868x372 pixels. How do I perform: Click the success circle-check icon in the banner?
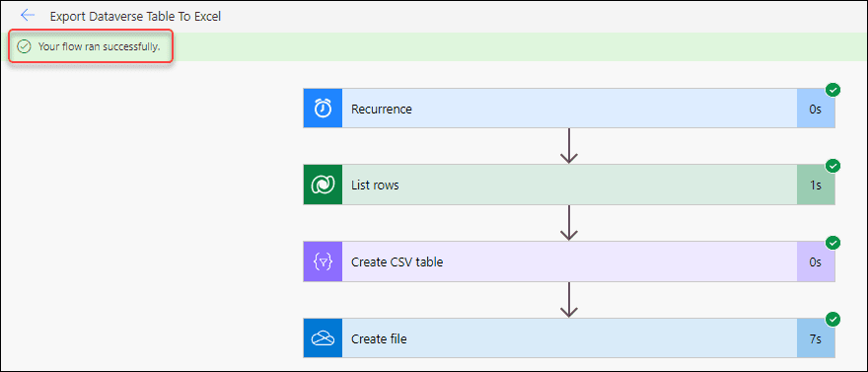(x=24, y=46)
